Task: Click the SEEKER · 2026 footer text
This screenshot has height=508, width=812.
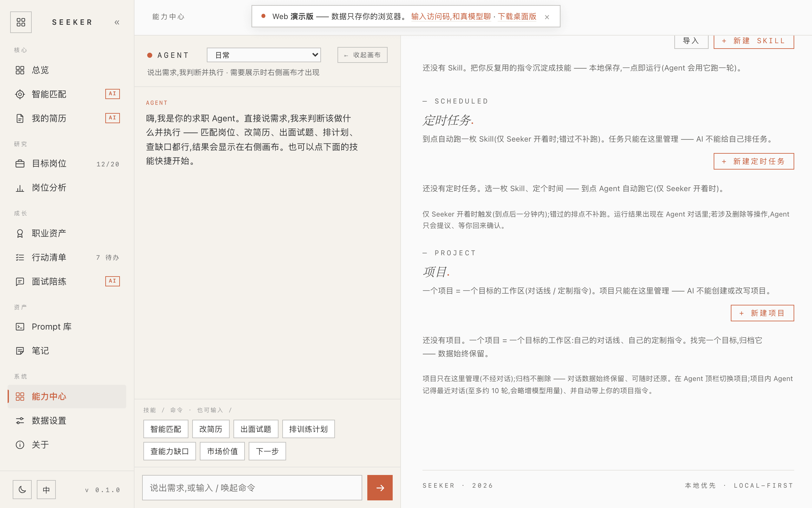Action: point(458,485)
